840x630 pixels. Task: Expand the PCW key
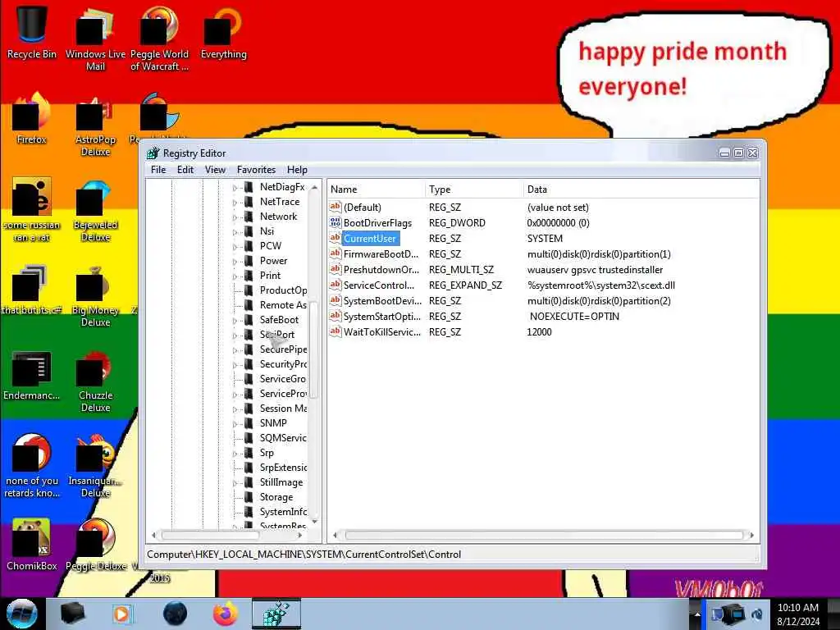click(235, 247)
